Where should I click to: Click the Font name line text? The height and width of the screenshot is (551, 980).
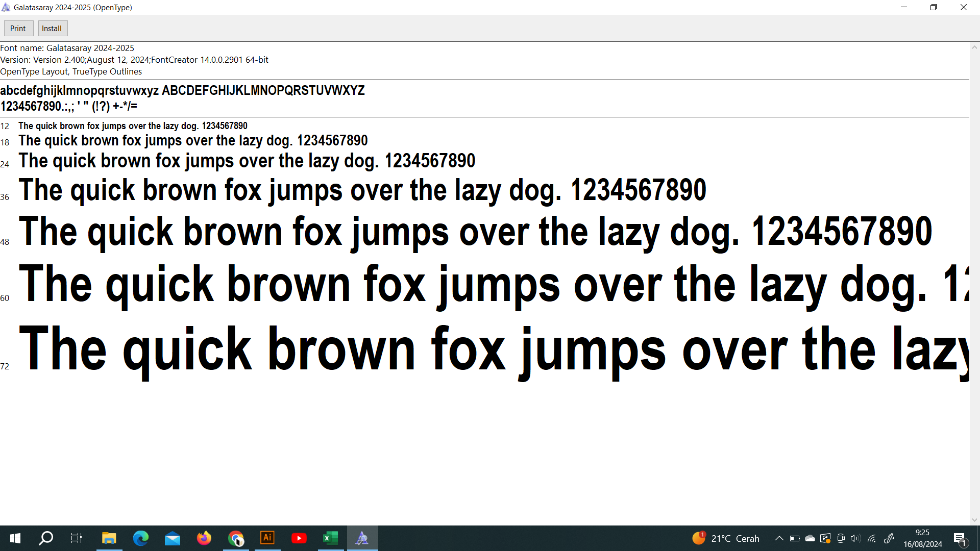67,48
